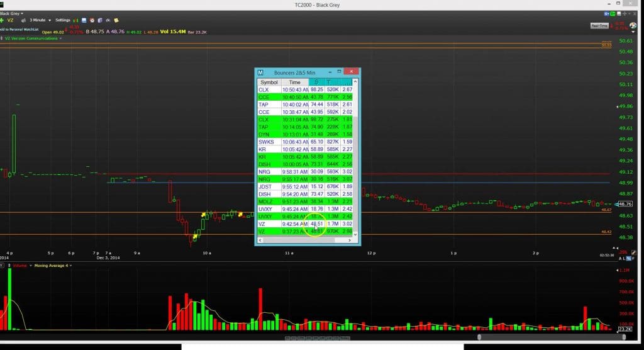Click Bouncers horizontal scroll right arrow
This screenshot has height=350, width=644.
[x=350, y=240]
